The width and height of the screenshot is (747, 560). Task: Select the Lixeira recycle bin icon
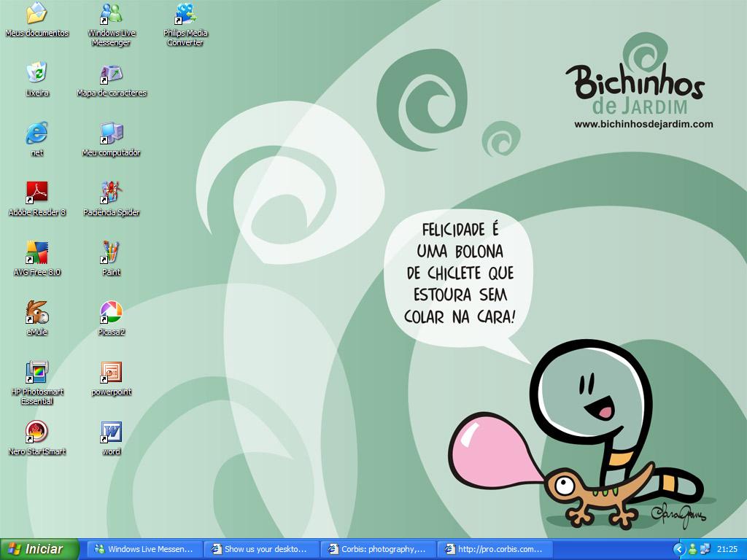(36, 73)
